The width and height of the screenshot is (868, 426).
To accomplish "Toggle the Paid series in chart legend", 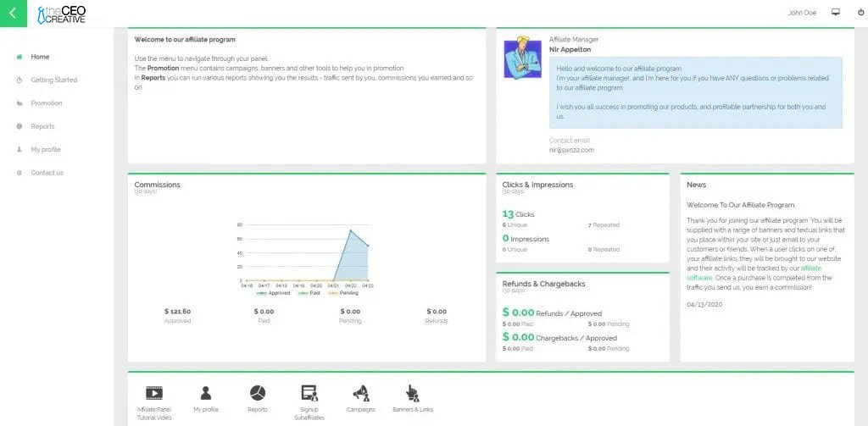I will tap(314, 292).
